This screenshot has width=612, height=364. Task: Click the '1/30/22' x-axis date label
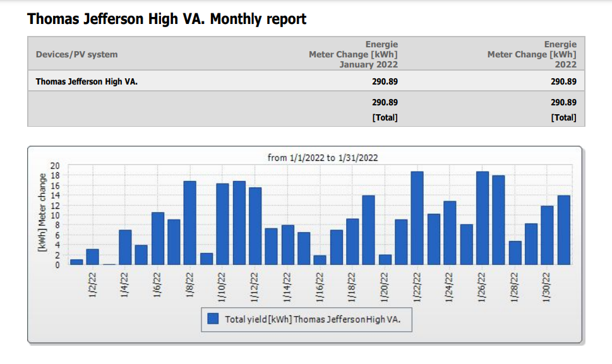[546, 287]
